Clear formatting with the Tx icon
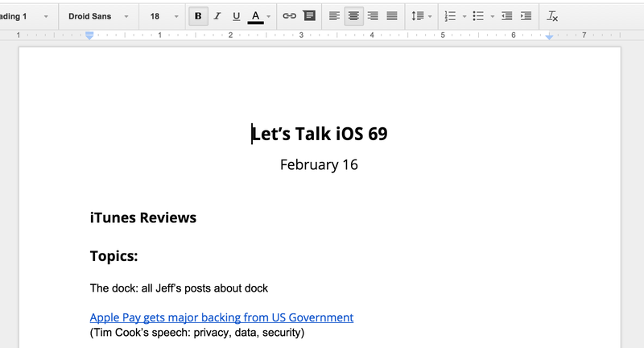Viewport: 644px width, 348px height. tap(552, 16)
